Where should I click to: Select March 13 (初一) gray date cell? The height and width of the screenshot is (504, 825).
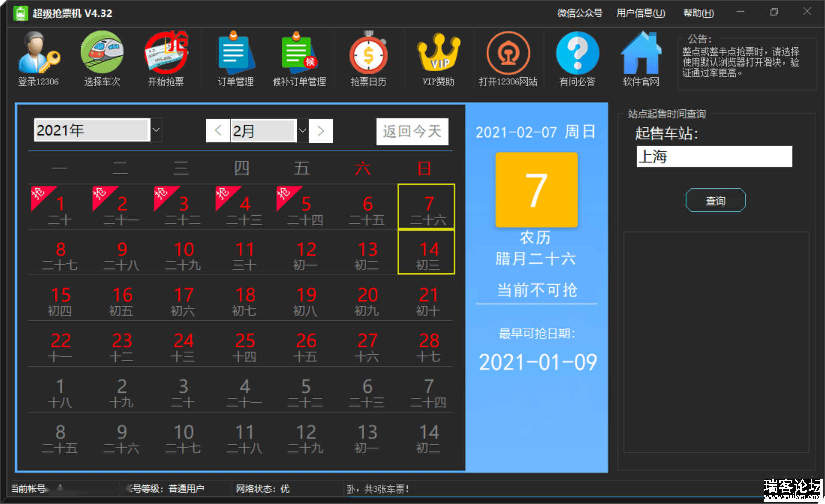point(367,436)
